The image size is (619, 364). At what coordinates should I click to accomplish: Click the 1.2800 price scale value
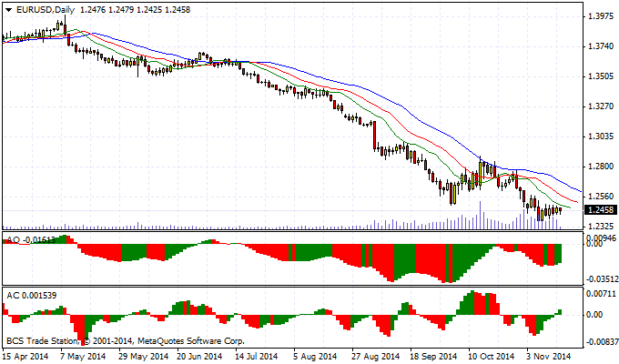tap(601, 167)
